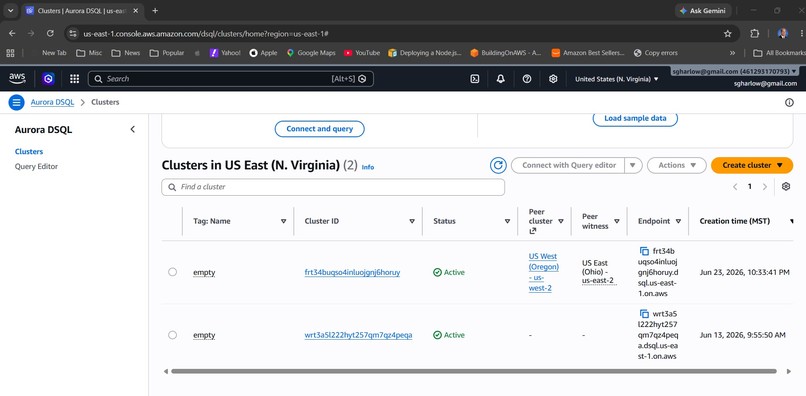This screenshot has width=806, height=396.
Task: Collapse the Aurora DSQL side panel
Action: point(133,130)
